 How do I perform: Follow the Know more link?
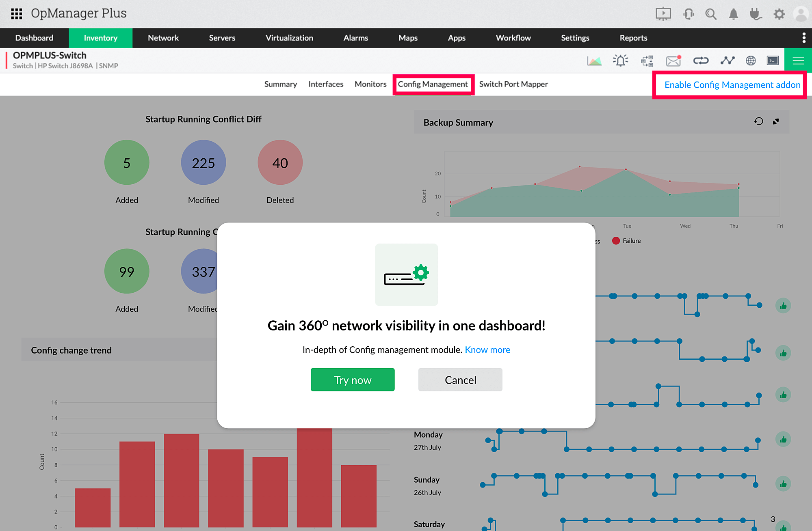pyautogui.click(x=487, y=350)
